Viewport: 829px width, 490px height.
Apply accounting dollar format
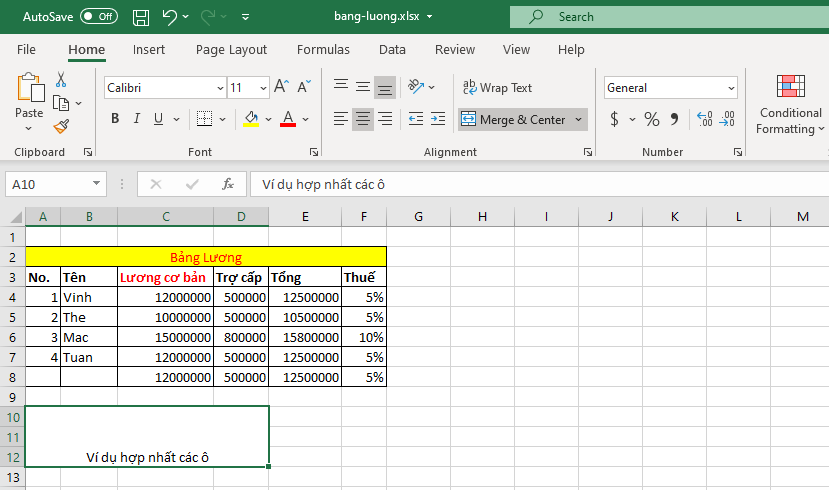coord(614,119)
